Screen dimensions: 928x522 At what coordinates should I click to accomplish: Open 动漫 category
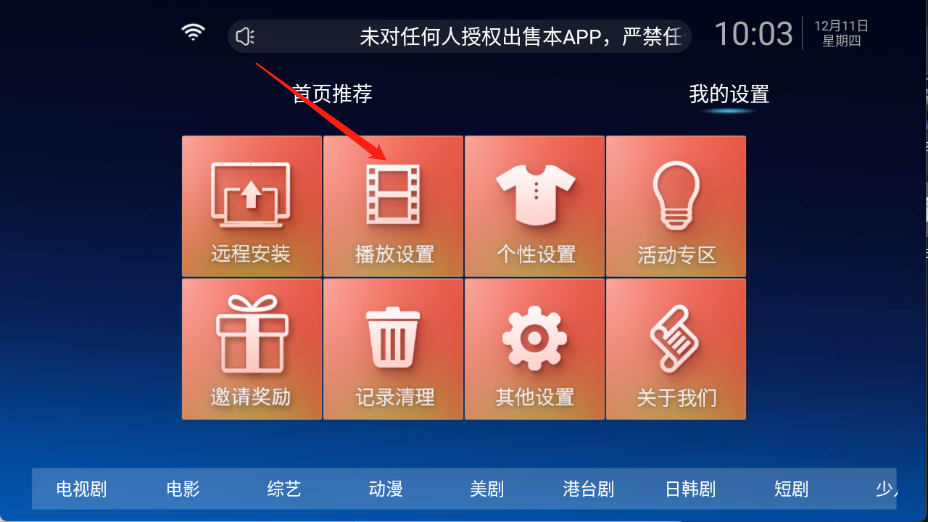(x=385, y=489)
